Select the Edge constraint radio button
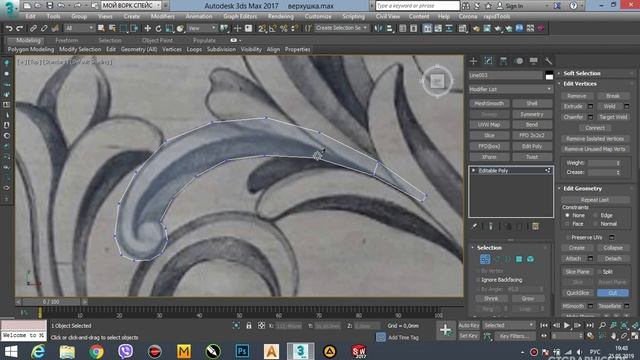The image size is (640, 360). click(x=596, y=215)
